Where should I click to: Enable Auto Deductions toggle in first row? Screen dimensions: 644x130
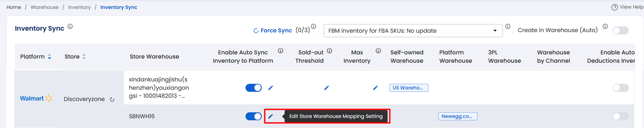pos(621,88)
